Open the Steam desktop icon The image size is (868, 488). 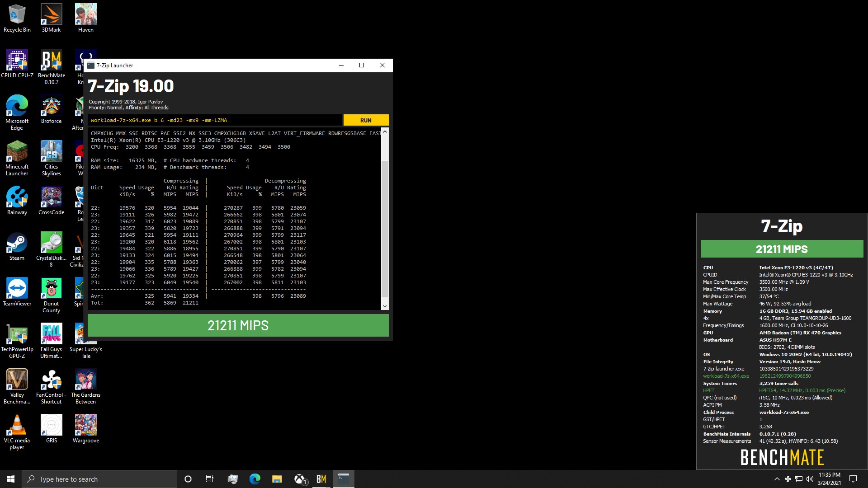click(x=17, y=247)
